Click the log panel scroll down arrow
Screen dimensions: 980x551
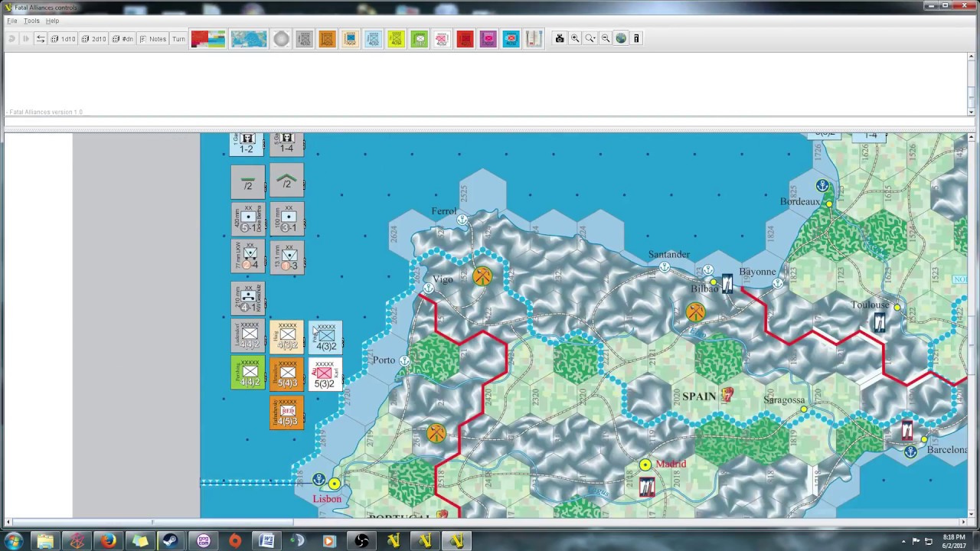point(972,112)
